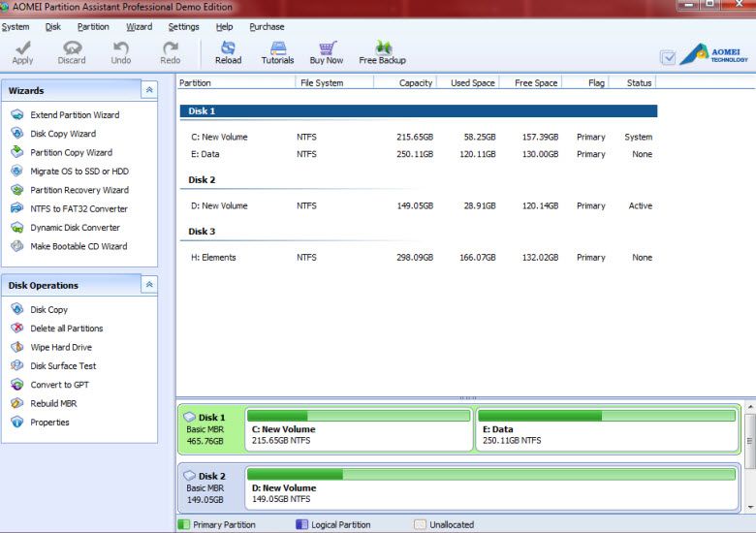756x533 pixels.
Task: Open the Wizard menu
Action: [x=140, y=27]
